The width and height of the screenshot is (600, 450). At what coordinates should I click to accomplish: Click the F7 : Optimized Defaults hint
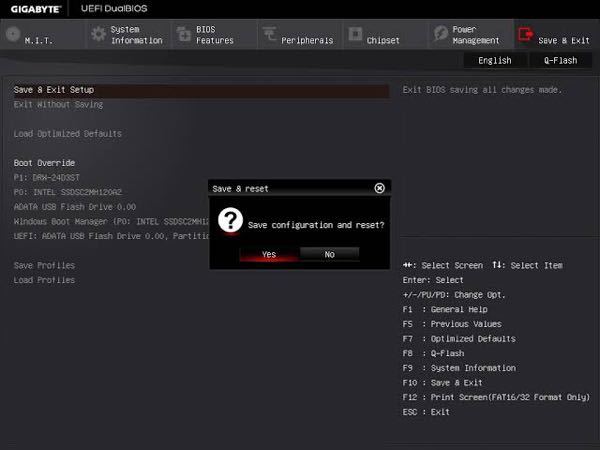pyautogui.click(x=459, y=339)
